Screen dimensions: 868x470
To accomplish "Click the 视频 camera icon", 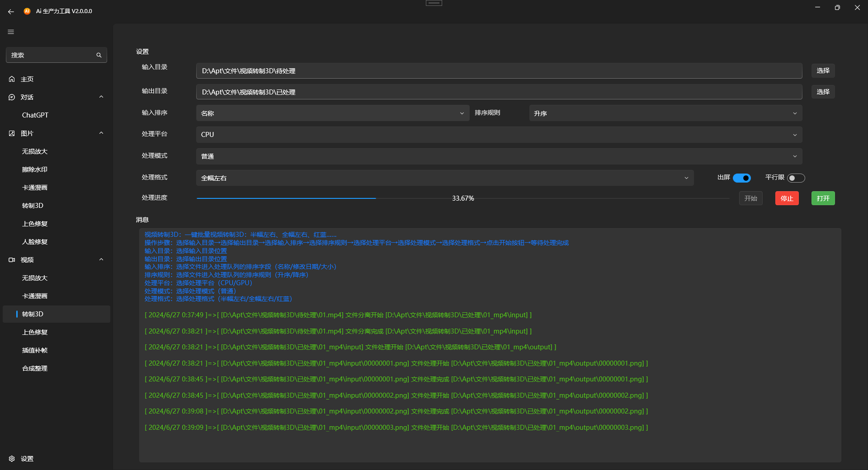I will coord(12,260).
